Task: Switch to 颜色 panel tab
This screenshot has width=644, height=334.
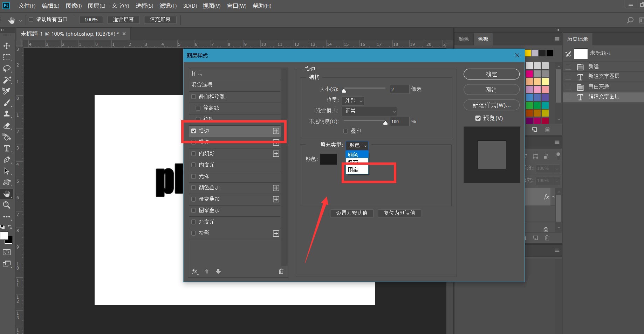Action: [x=464, y=39]
